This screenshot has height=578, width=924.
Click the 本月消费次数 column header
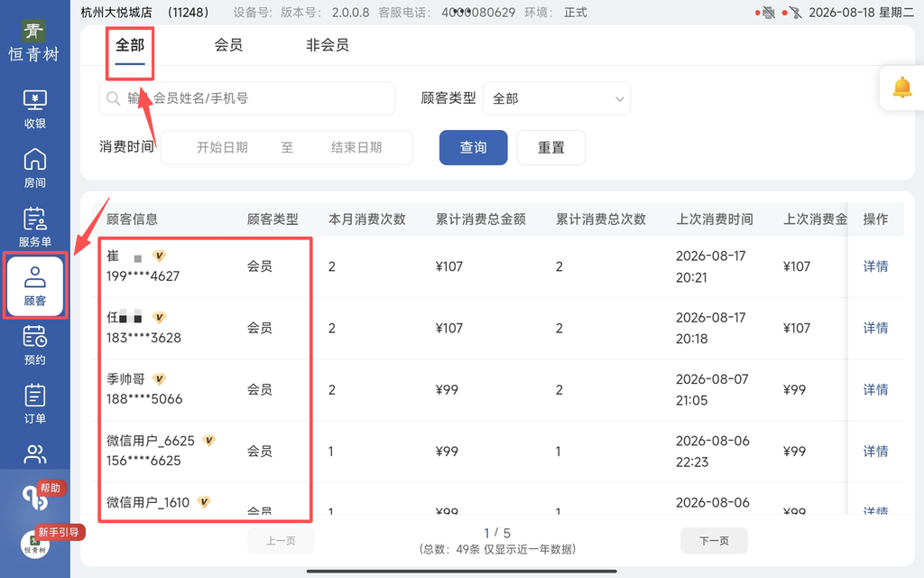(x=367, y=219)
